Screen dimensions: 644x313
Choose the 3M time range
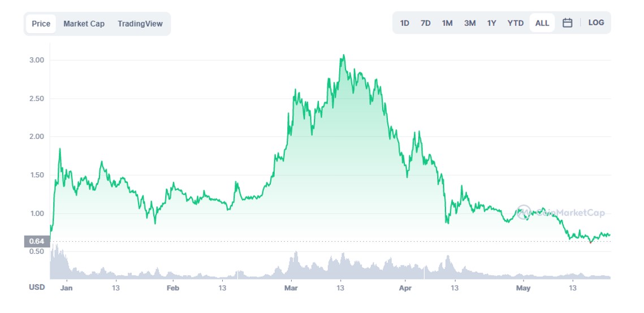470,23
